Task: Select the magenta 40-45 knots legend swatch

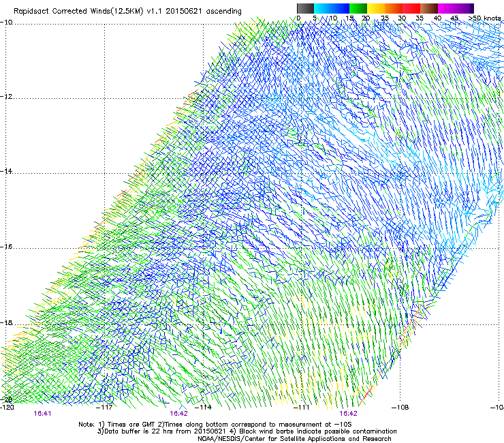Action: tap(447, 8)
